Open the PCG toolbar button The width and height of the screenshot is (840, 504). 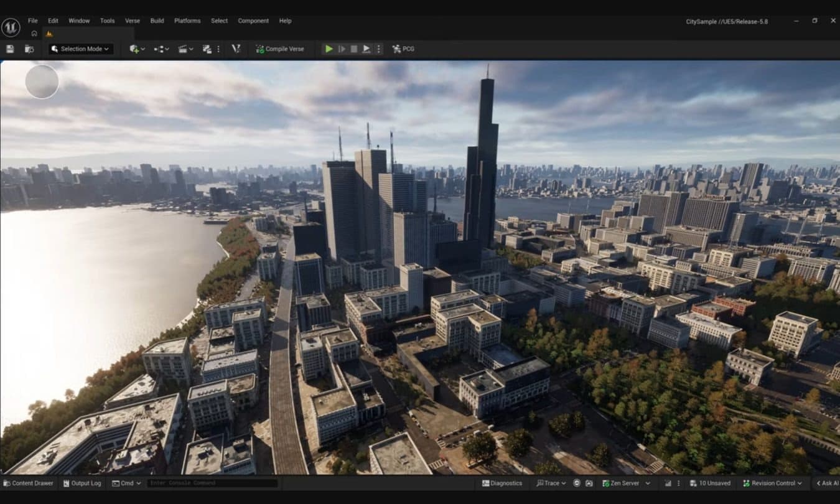coord(403,49)
